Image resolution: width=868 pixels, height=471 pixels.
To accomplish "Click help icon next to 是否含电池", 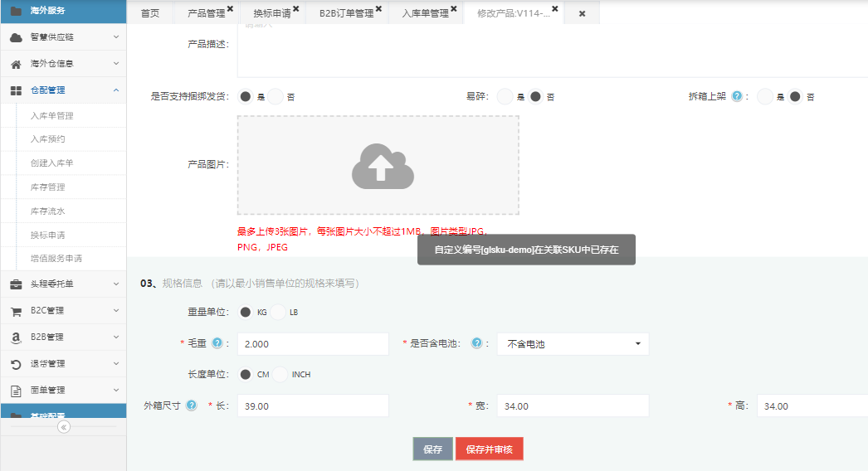I will point(476,343).
